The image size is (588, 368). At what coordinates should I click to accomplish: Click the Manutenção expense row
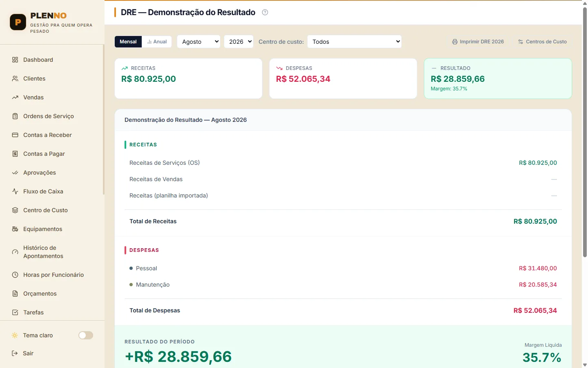[343, 285]
